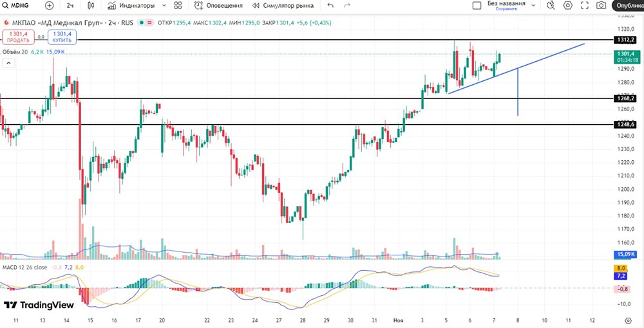Add a symbol to compare with plus icon
Screen dimensions: 644x328
(50, 5)
